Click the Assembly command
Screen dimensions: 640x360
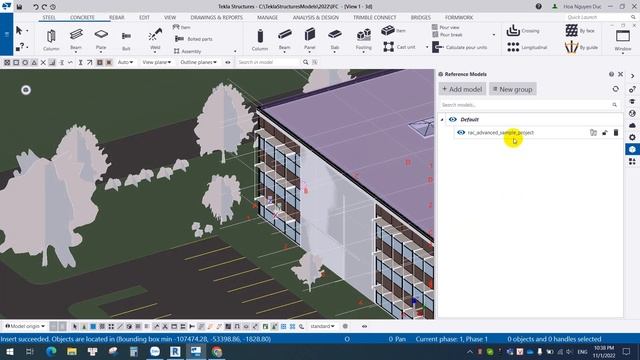(187, 51)
